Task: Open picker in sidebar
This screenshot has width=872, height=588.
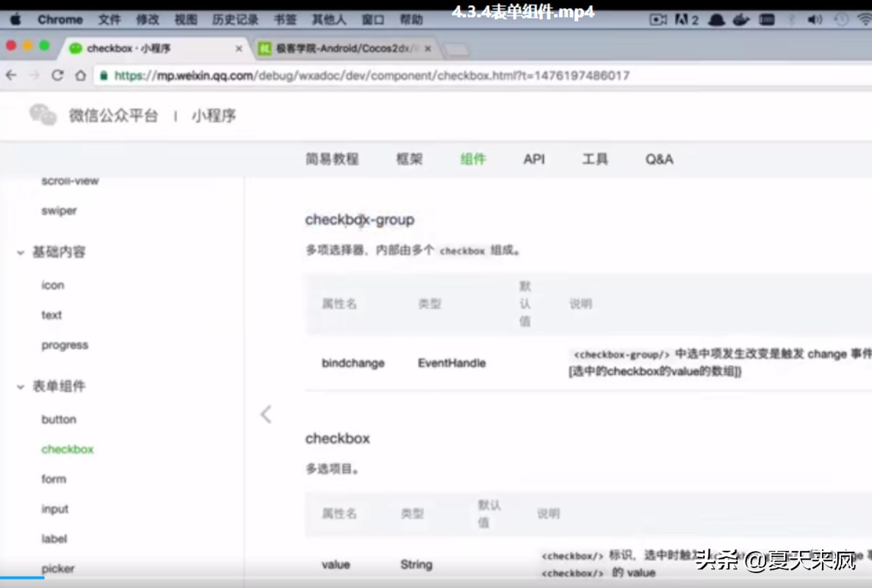Action: [58, 569]
